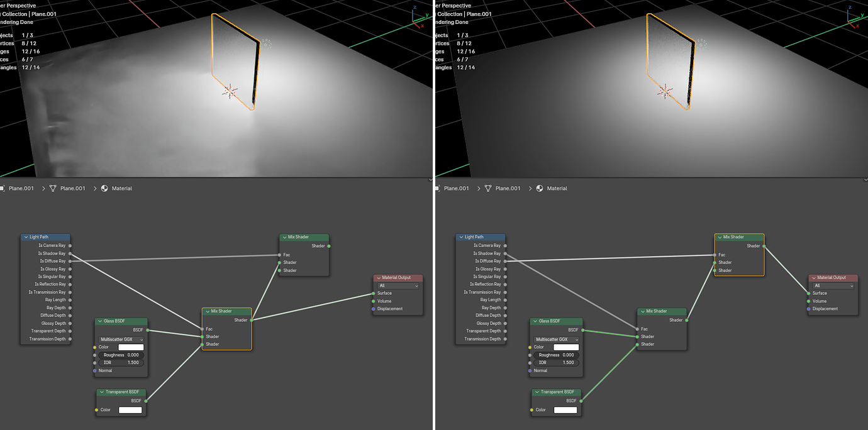Click Glossy Depth output socket in right editor

pos(505,323)
